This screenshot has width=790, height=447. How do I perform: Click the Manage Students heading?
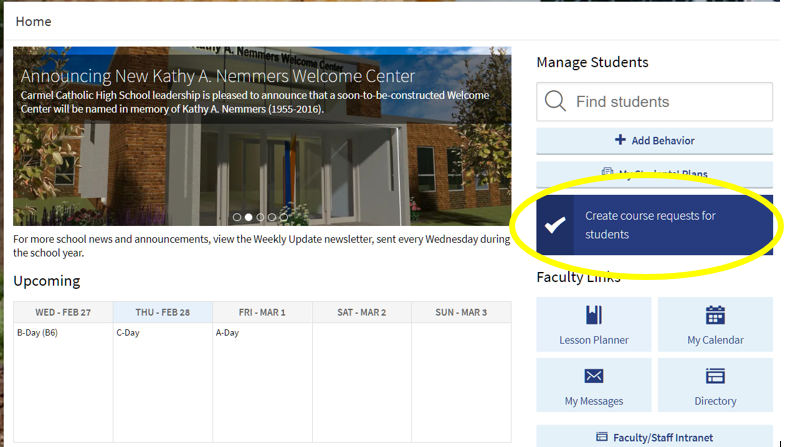point(592,62)
